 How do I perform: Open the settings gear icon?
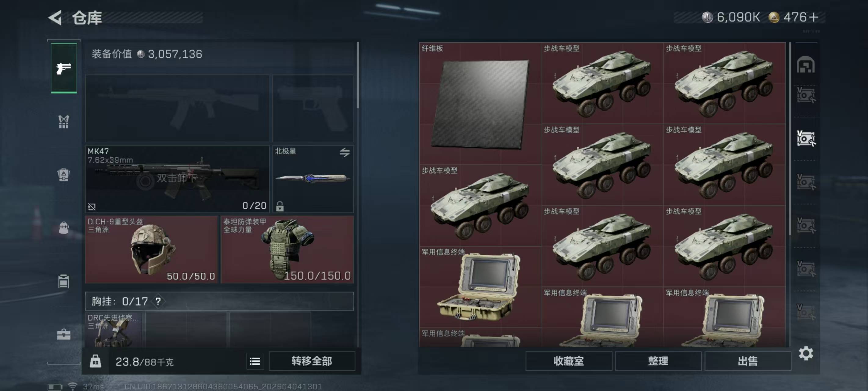(x=806, y=353)
